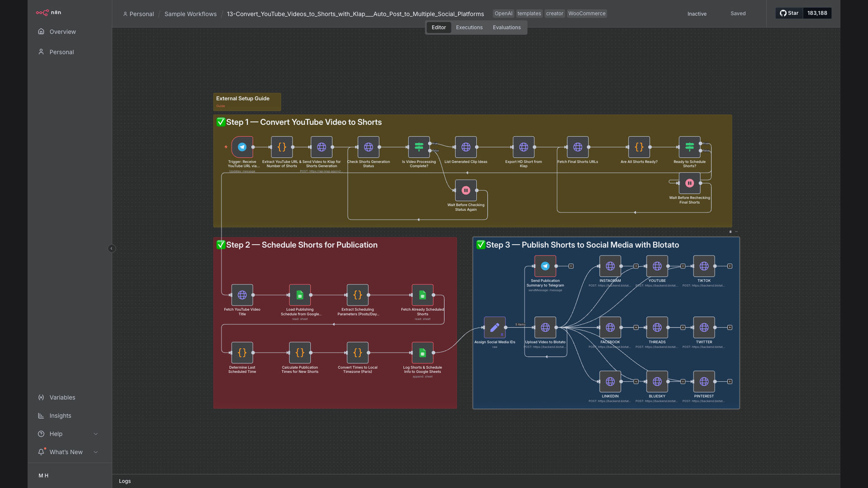This screenshot has width=868, height=488.
Task: Click the creator tag
Action: coord(554,14)
